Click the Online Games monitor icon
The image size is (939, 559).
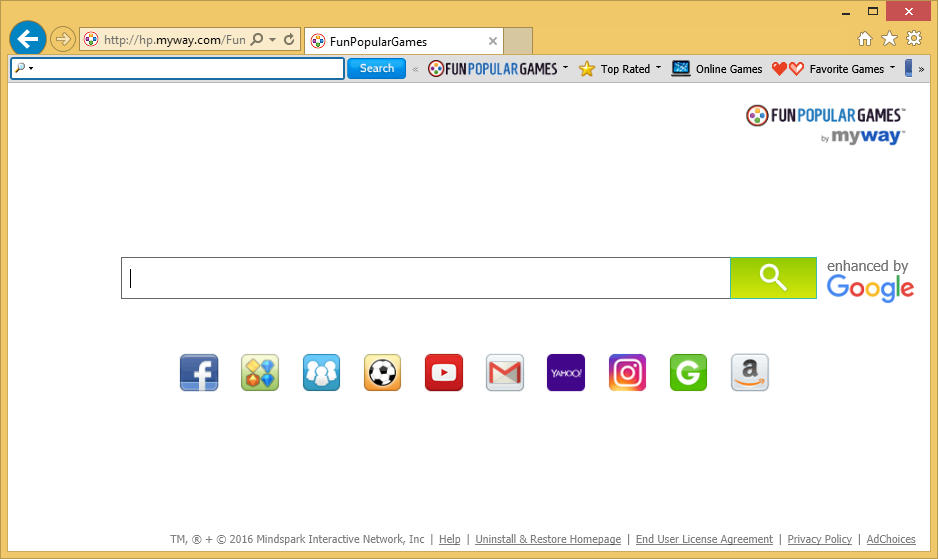click(x=681, y=68)
